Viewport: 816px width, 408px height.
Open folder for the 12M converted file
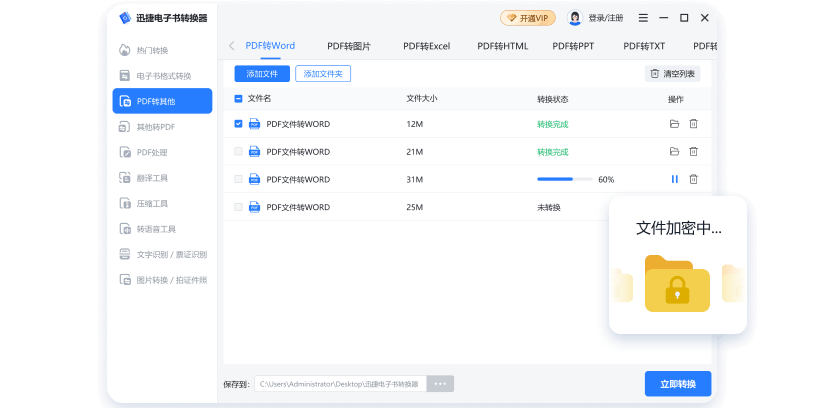coord(674,124)
